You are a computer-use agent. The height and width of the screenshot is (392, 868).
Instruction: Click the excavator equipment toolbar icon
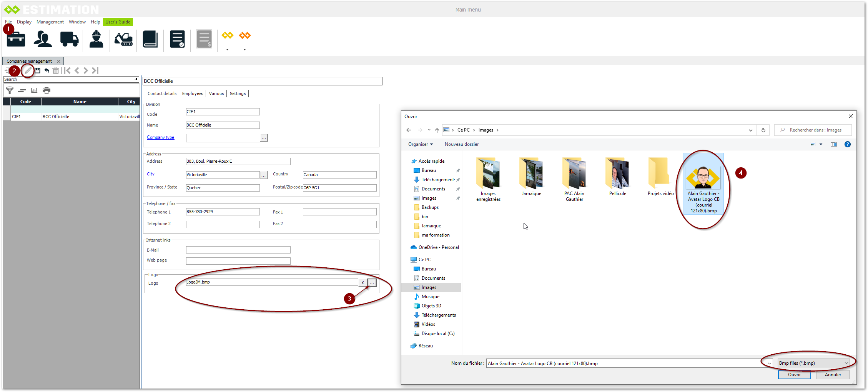click(123, 39)
